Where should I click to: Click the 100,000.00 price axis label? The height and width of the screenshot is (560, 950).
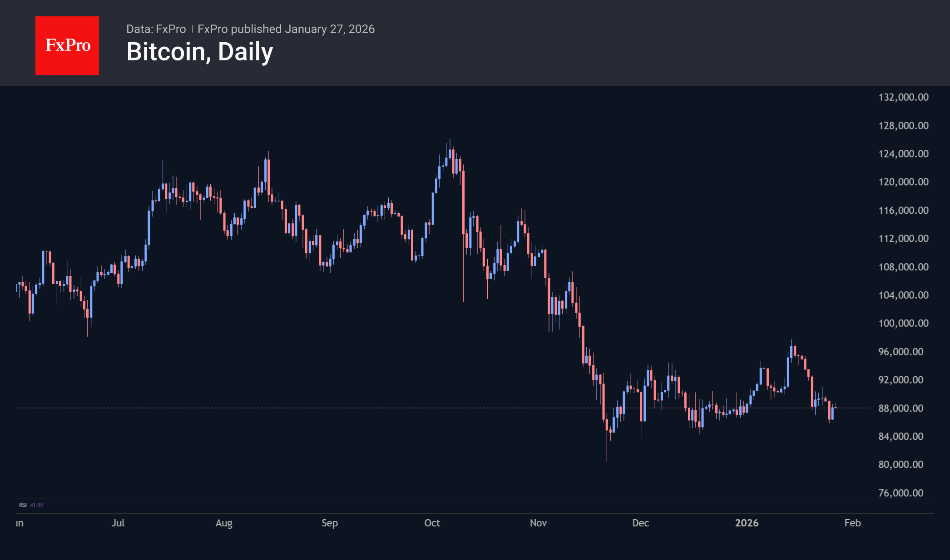pos(903,323)
